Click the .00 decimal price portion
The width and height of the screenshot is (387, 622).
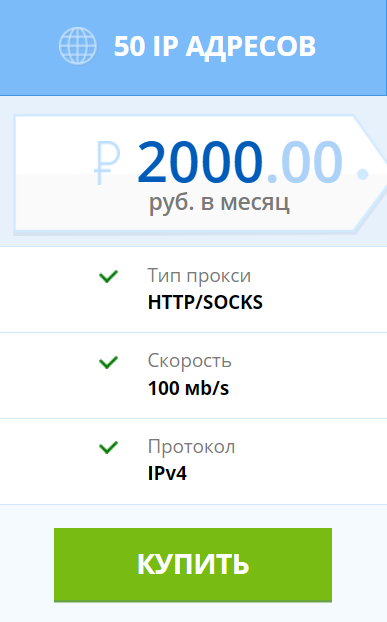pos(305,163)
